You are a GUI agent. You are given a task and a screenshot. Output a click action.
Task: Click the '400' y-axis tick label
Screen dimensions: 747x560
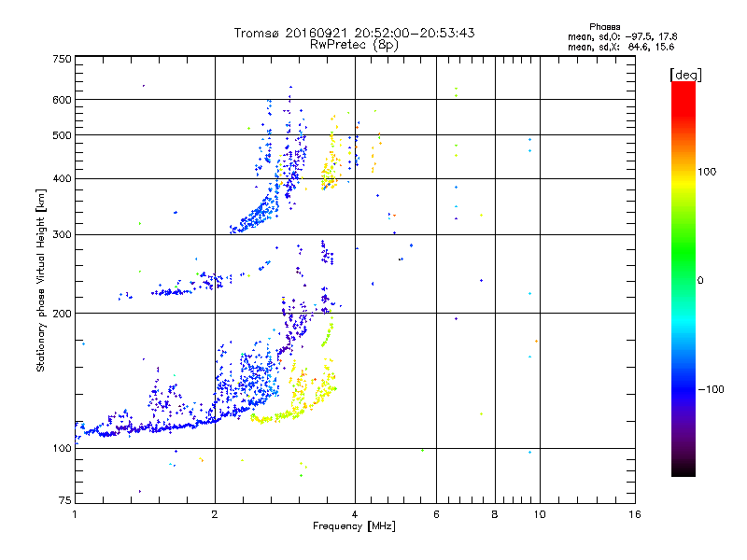62,179
